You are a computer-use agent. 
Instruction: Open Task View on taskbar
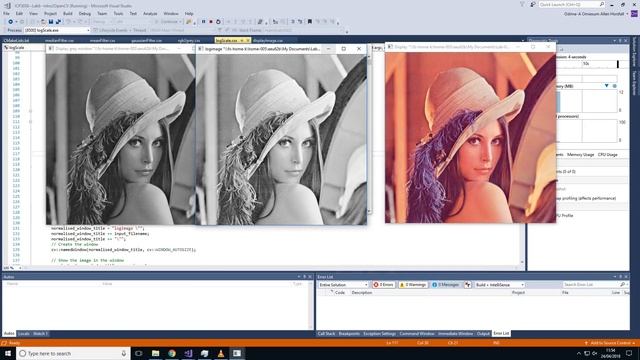pos(139,353)
